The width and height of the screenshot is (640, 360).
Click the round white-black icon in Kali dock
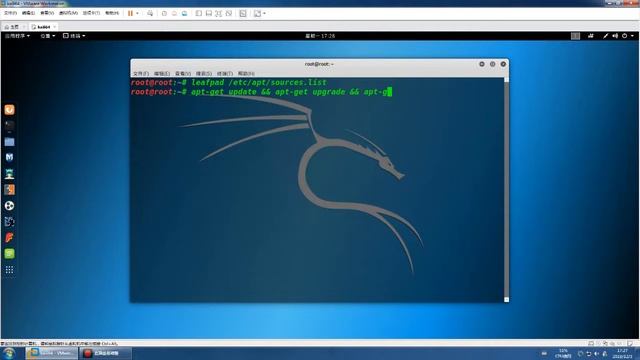click(x=9, y=206)
